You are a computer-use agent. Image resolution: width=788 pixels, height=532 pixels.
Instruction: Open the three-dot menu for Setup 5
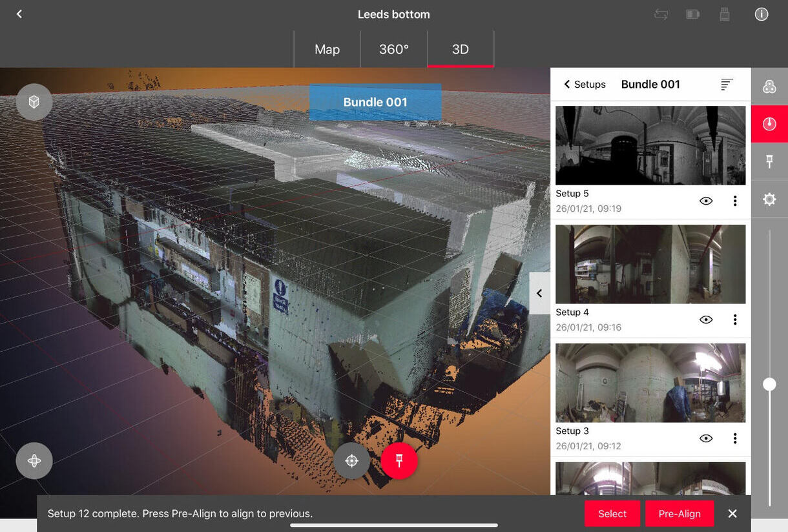coord(735,201)
